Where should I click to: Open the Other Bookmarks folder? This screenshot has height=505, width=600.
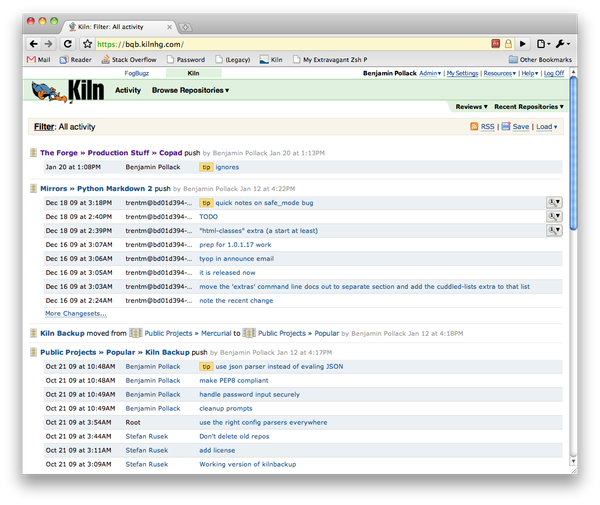pyautogui.click(x=540, y=60)
